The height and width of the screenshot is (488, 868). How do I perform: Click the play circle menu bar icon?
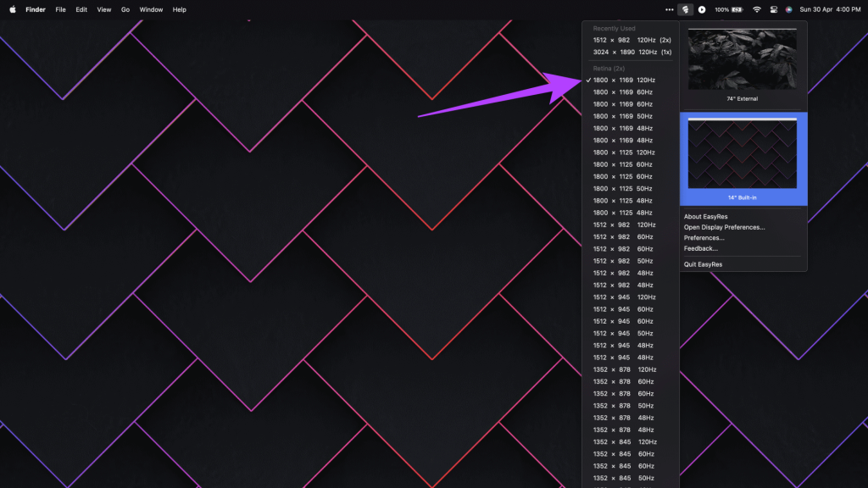[x=702, y=9]
